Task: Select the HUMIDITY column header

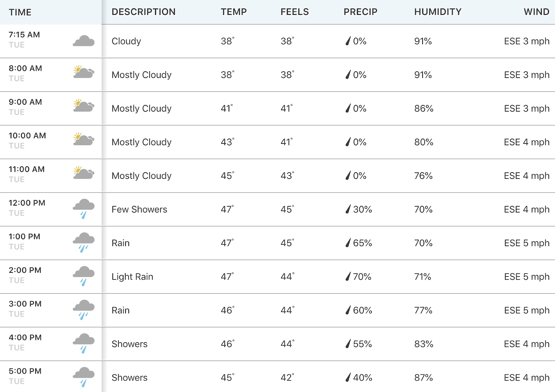Action: click(438, 12)
